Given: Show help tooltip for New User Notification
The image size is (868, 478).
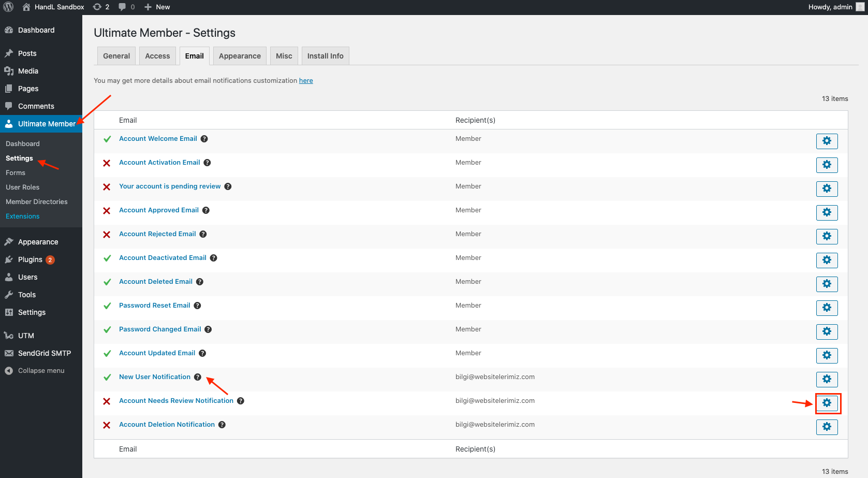Looking at the screenshot, I should (x=198, y=377).
